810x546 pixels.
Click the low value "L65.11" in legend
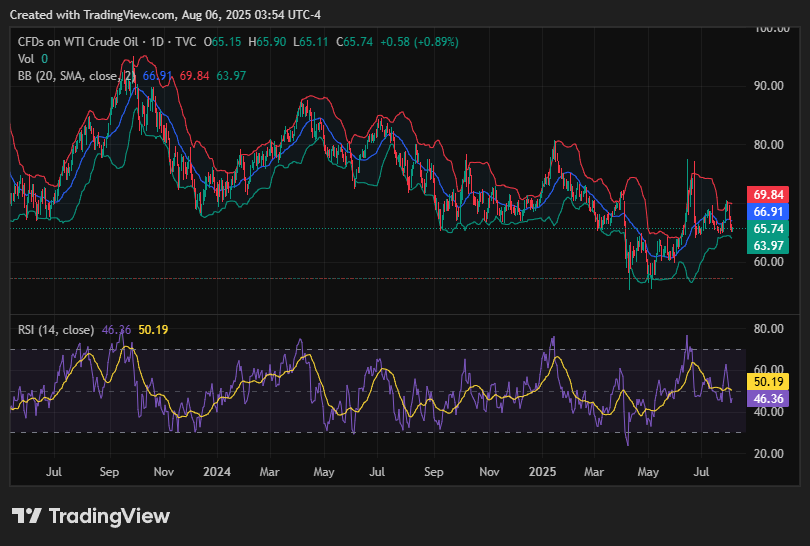[x=310, y=42]
